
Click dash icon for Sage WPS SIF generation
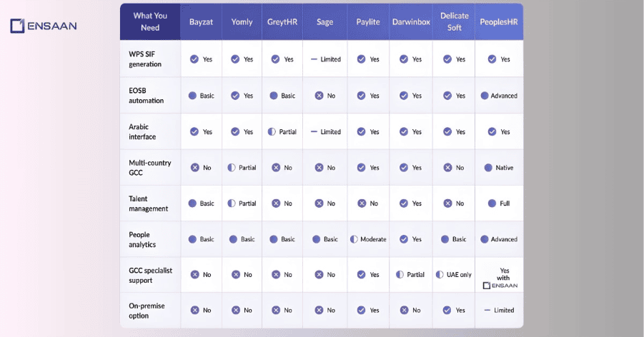[314, 59]
